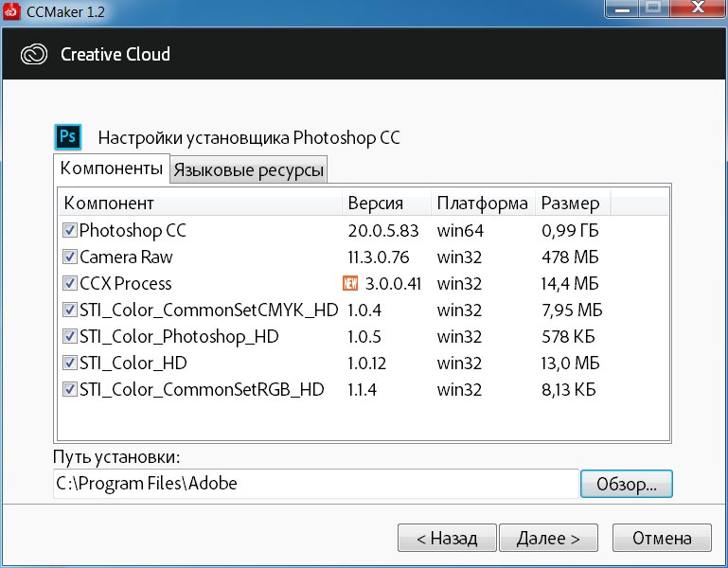Image resolution: width=728 pixels, height=568 pixels.
Task: Click the NEW badge beside CCX Process version
Action: tap(350, 283)
